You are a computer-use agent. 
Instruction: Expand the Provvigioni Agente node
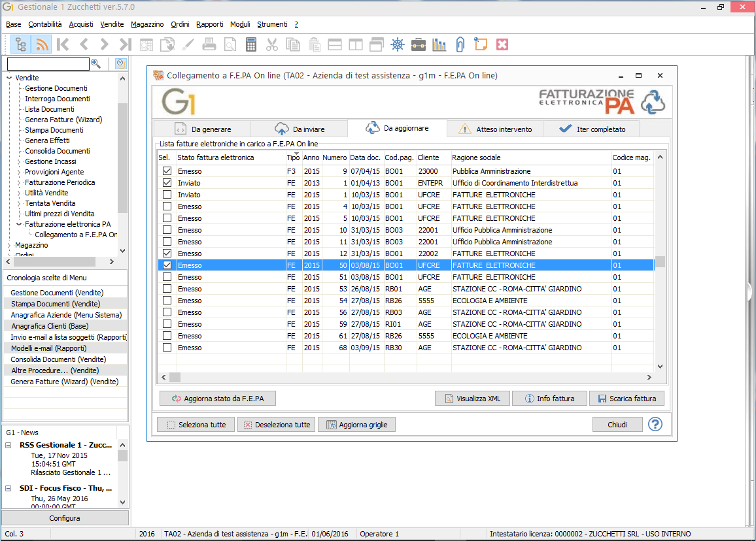(19, 172)
